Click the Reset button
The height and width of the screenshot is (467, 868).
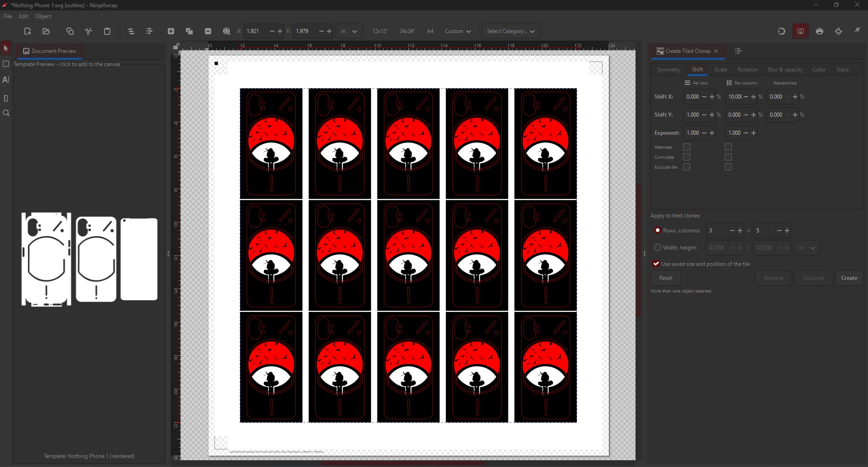click(666, 278)
